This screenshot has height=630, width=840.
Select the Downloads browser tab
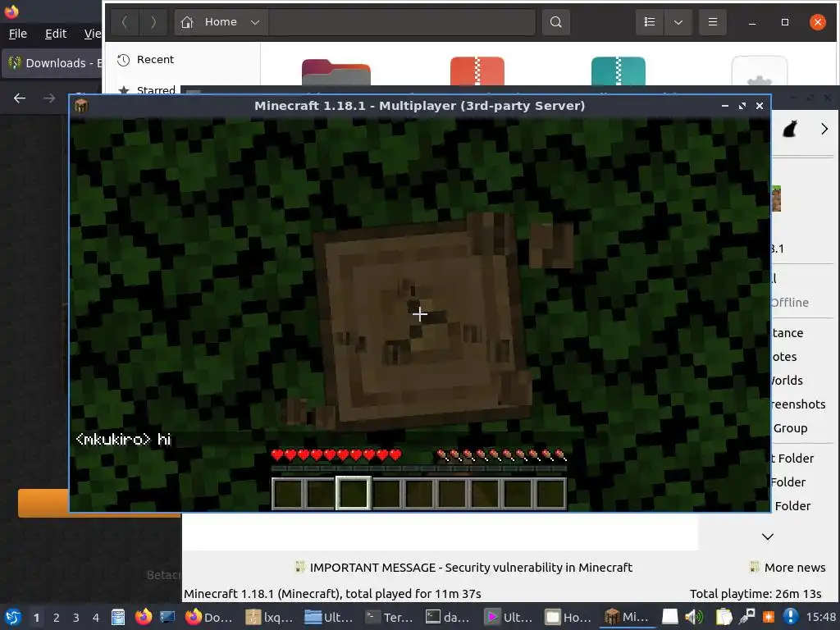(52, 63)
